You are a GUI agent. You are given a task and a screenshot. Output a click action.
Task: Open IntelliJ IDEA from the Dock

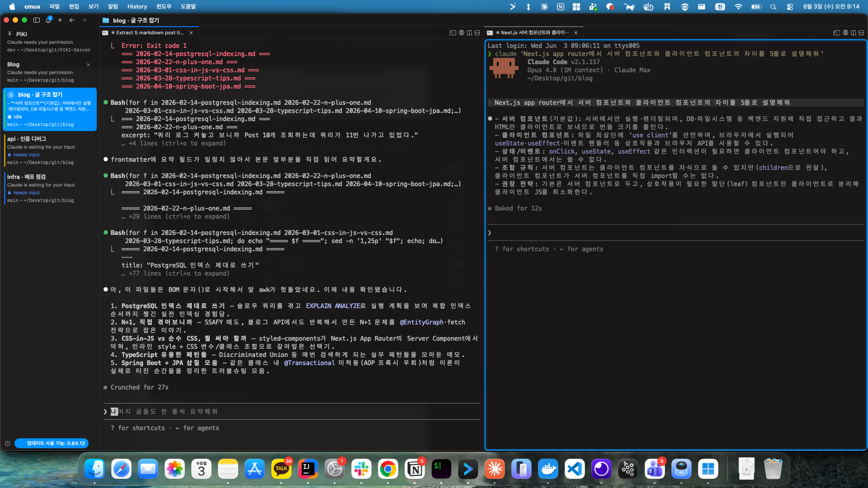(x=308, y=469)
